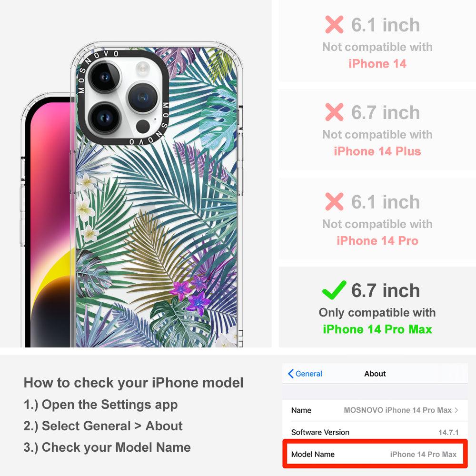This screenshot has width=476, height=476.
Task: Click the green checkmark for iPhone 14 Pro Max
Action: click(334, 290)
